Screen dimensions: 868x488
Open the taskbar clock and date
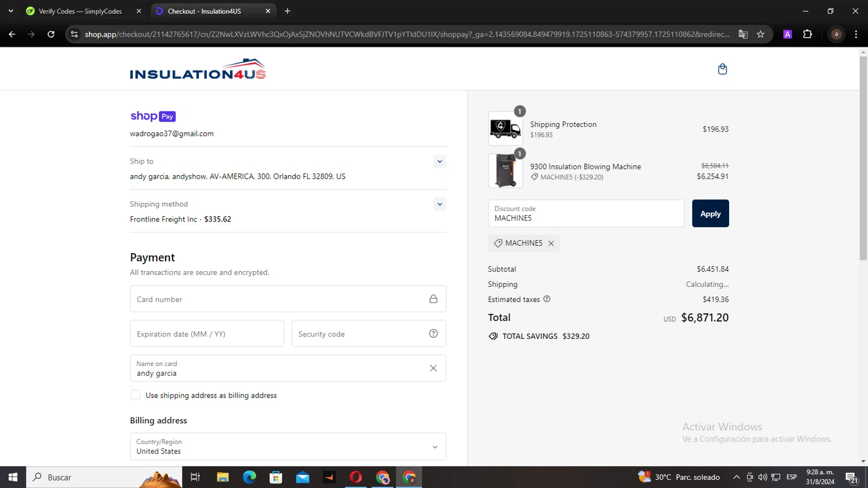click(821, 477)
